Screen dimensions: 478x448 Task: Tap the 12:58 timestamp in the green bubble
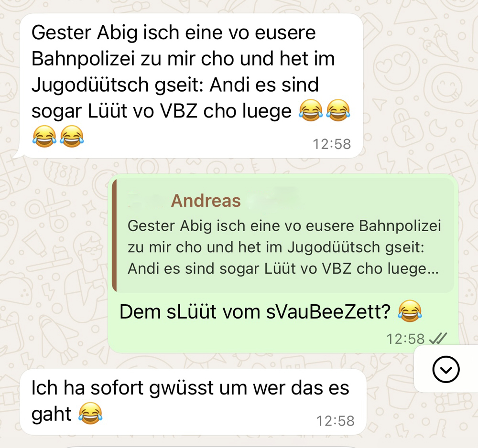coord(405,339)
